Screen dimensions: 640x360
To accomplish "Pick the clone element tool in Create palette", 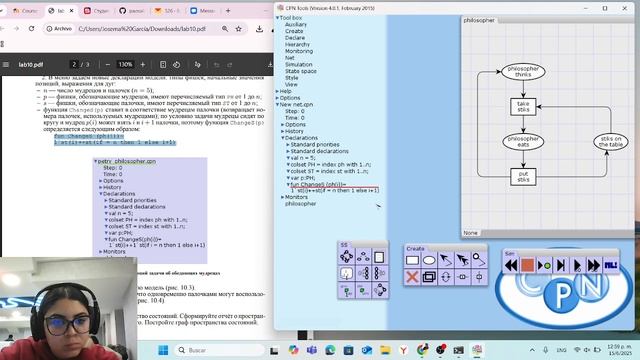I will [x=429, y=277].
